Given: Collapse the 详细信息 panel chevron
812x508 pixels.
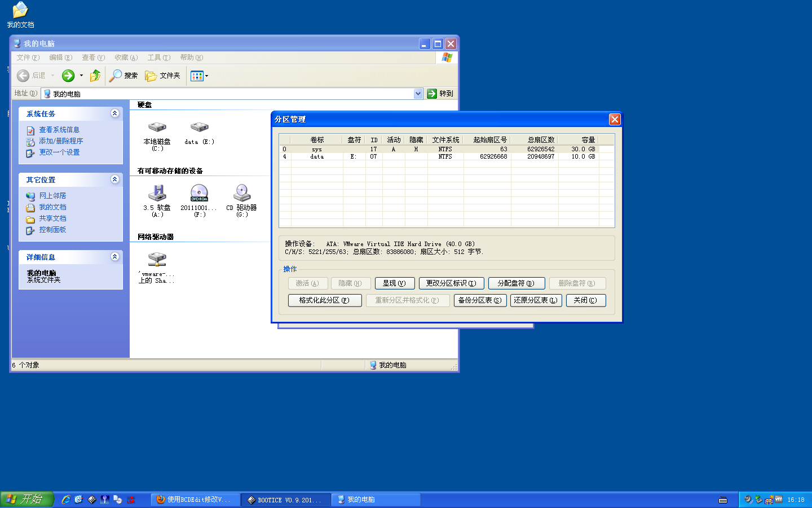Looking at the screenshot, I should tap(115, 257).
